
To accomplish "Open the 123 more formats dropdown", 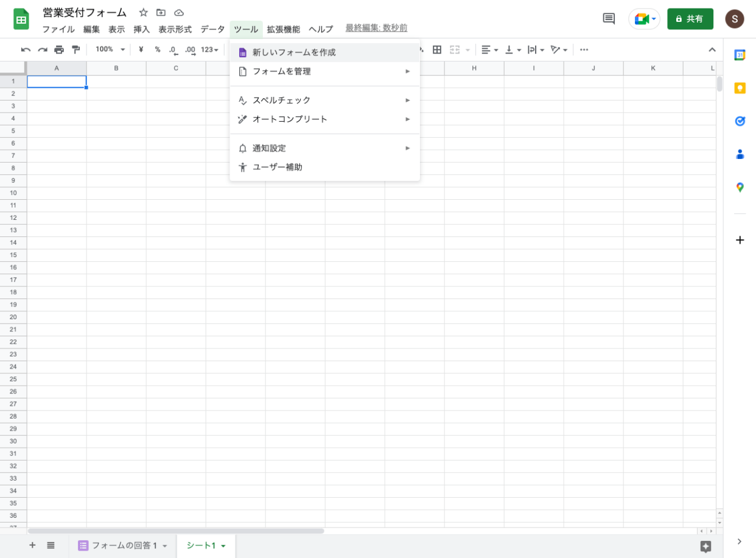I will click(x=209, y=49).
